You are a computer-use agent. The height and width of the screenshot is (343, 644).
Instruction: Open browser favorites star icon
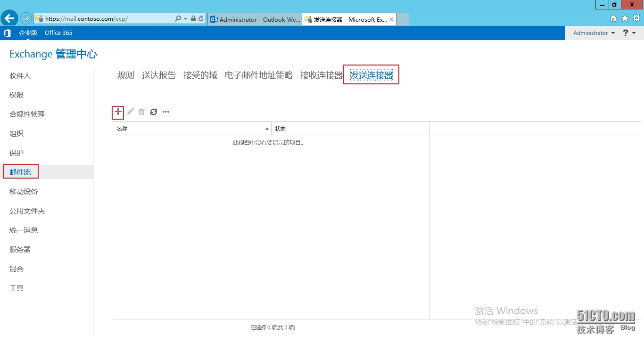pos(625,18)
